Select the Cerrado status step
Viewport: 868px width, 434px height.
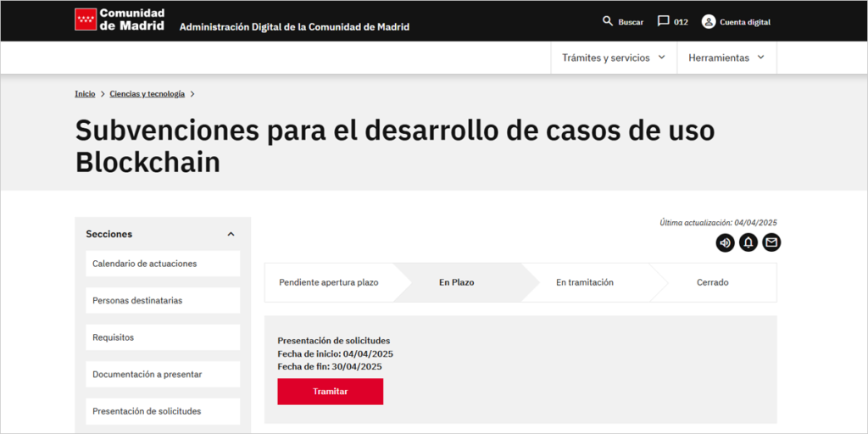coord(712,282)
